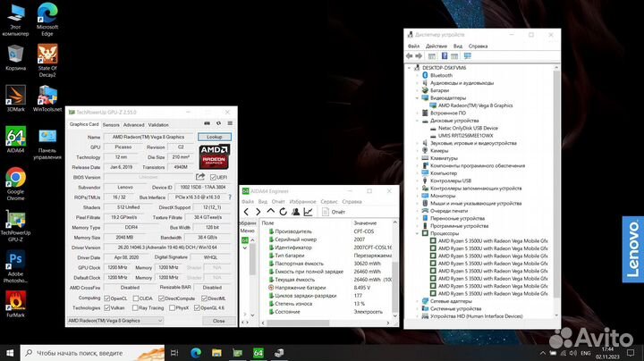Switch to the Validation tab in GPU-Z
The width and height of the screenshot is (644, 361).
point(158,125)
